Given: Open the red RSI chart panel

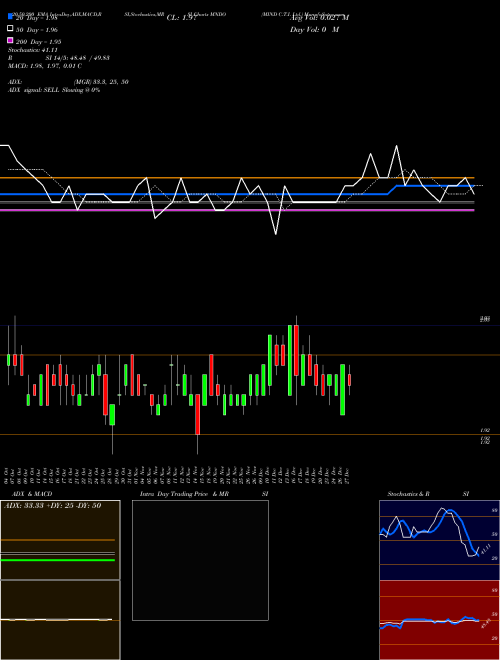Looking at the screenshot, I should pos(439,620).
